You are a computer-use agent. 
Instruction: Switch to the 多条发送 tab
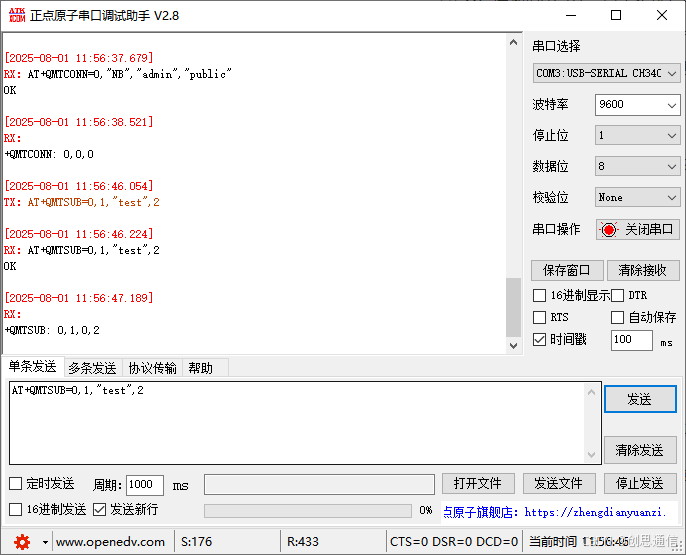coord(92,368)
